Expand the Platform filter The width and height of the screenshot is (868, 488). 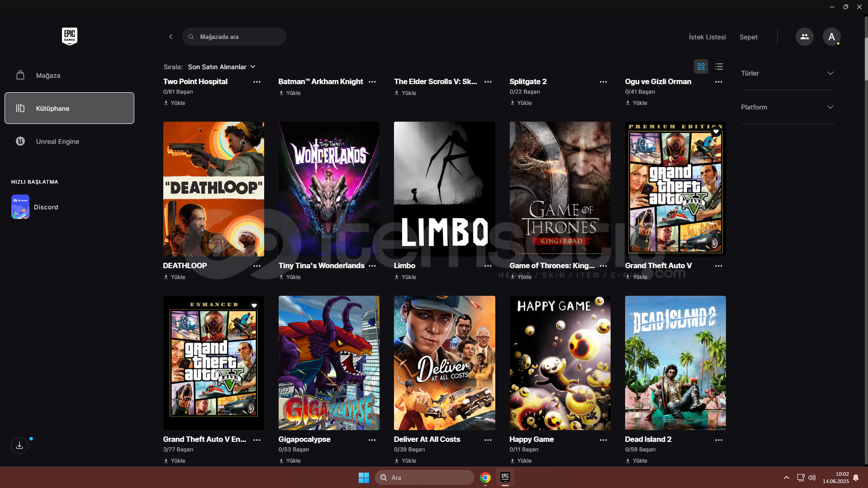coord(787,107)
